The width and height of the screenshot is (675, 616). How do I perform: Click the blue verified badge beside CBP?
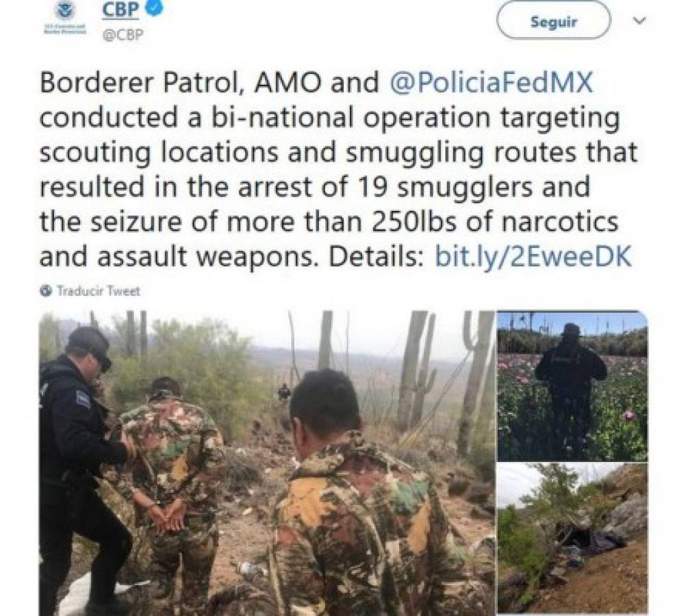155,9
